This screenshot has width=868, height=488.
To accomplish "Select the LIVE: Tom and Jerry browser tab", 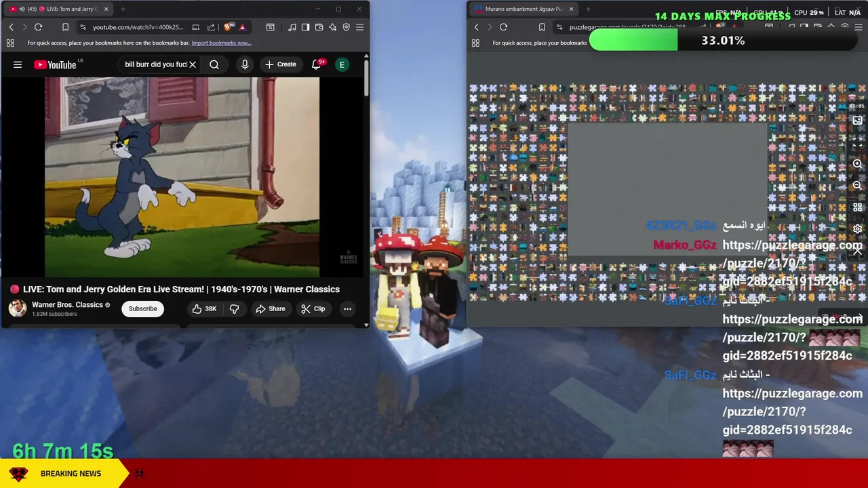I will coord(58,9).
